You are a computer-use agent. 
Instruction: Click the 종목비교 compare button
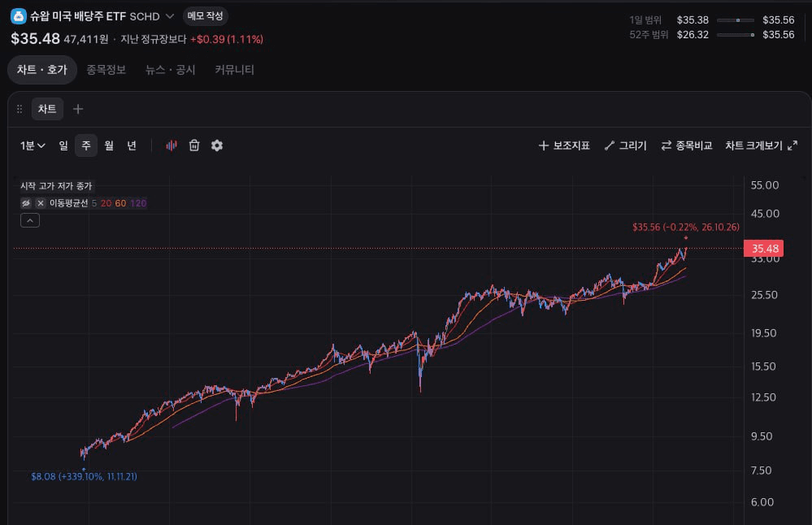(x=687, y=145)
